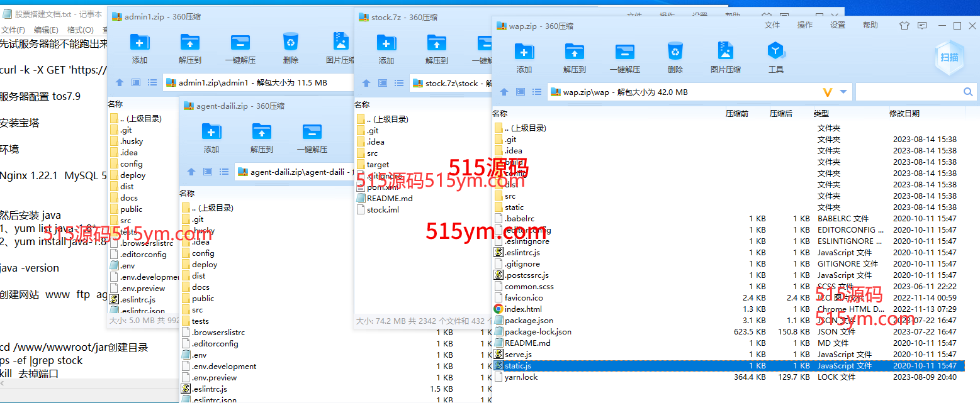980x403 pixels.
Task: Open the Operation (操作) menu in wap.zip
Action: pyautogui.click(x=804, y=25)
